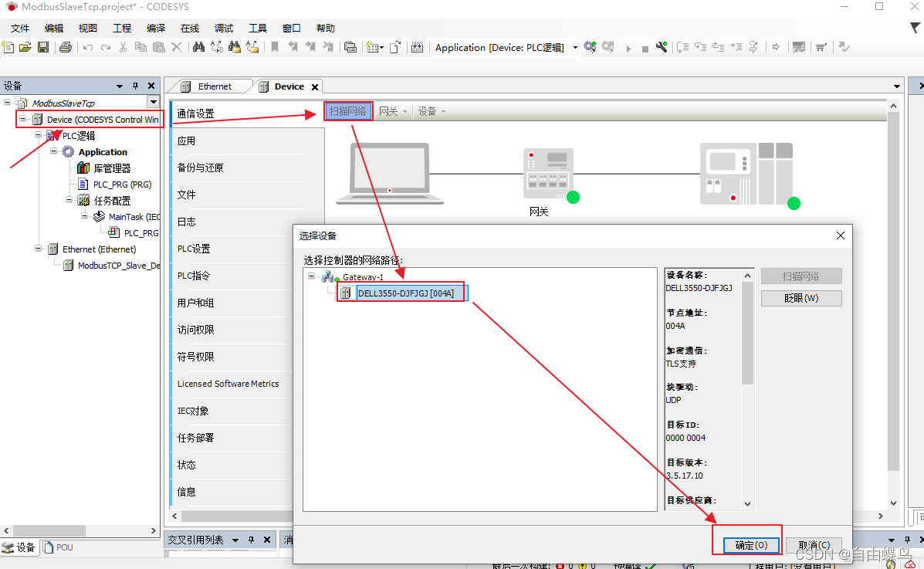Image resolution: width=924 pixels, height=569 pixels.
Task: Click the Delete X toolbar icon
Action: point(176,47)
